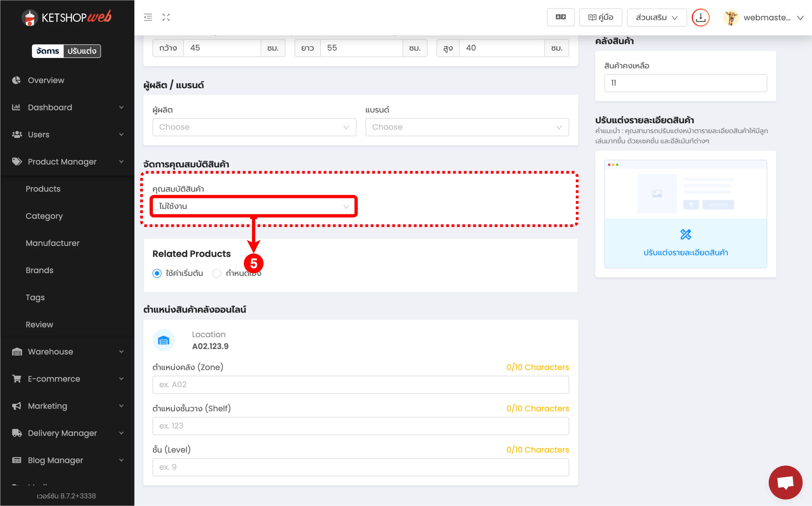The image size is (812, 506).
Task: Select the กำหนดเอง radio option
Action: pos(217,273)
